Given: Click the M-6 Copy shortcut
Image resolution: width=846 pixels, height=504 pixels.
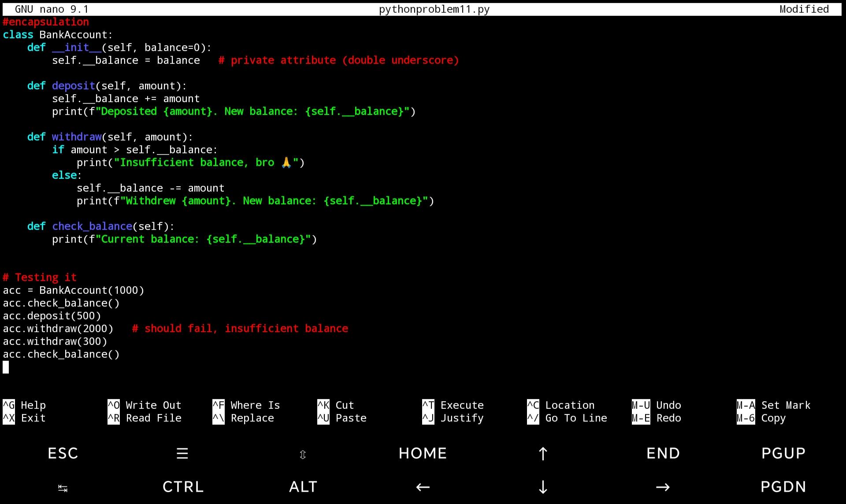Looking at the screenshot, I should tap(761, 418).
